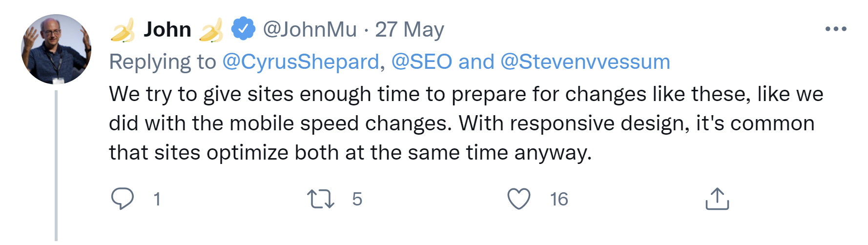Click the grey thread line below avatar
868x245 pixels.
tap(56, 166)
